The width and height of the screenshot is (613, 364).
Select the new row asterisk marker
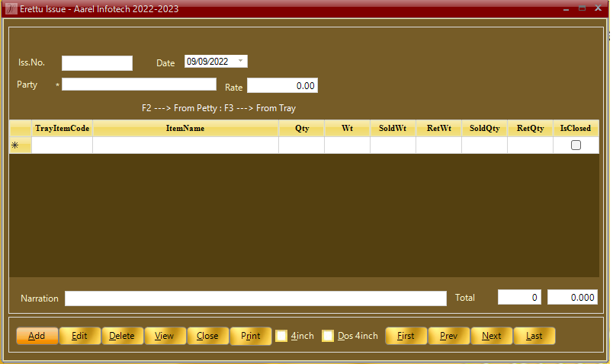(15, 145)
